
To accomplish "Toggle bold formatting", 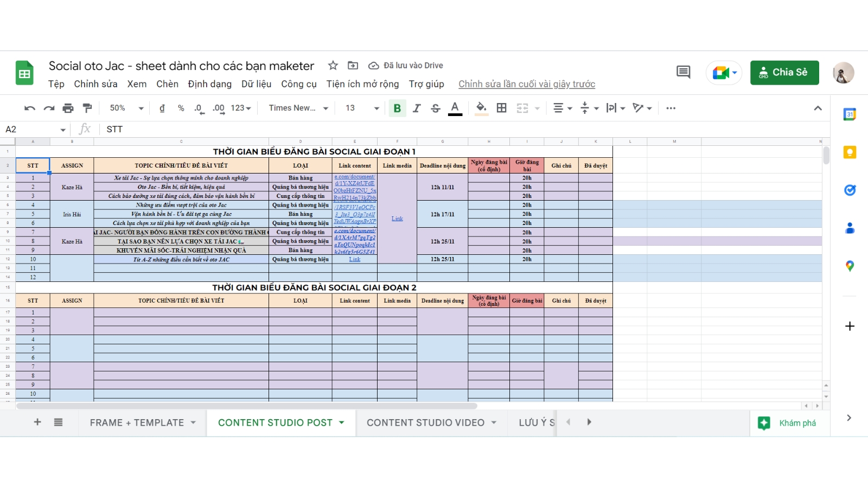I will tap(397, 108).
